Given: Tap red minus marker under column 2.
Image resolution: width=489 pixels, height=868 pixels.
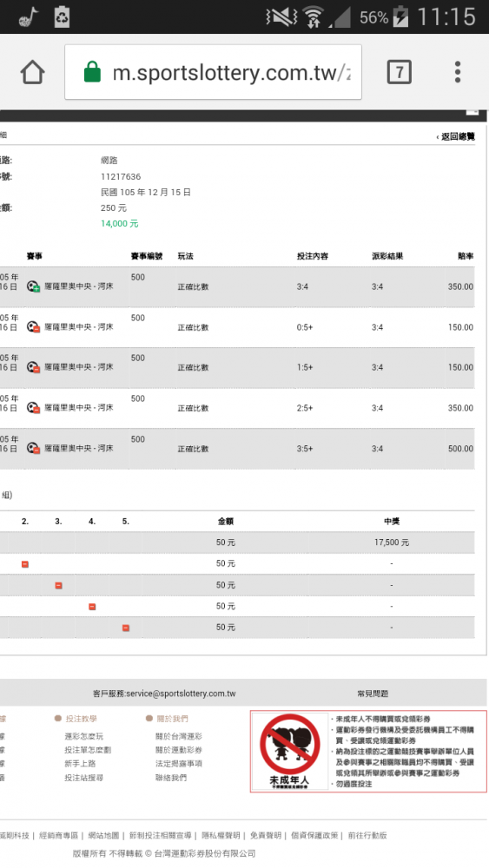Looking at the screenshot, I should coord(25,564).
